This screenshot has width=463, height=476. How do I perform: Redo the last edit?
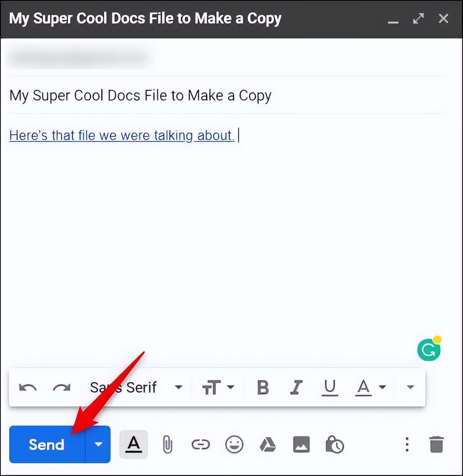62,387
